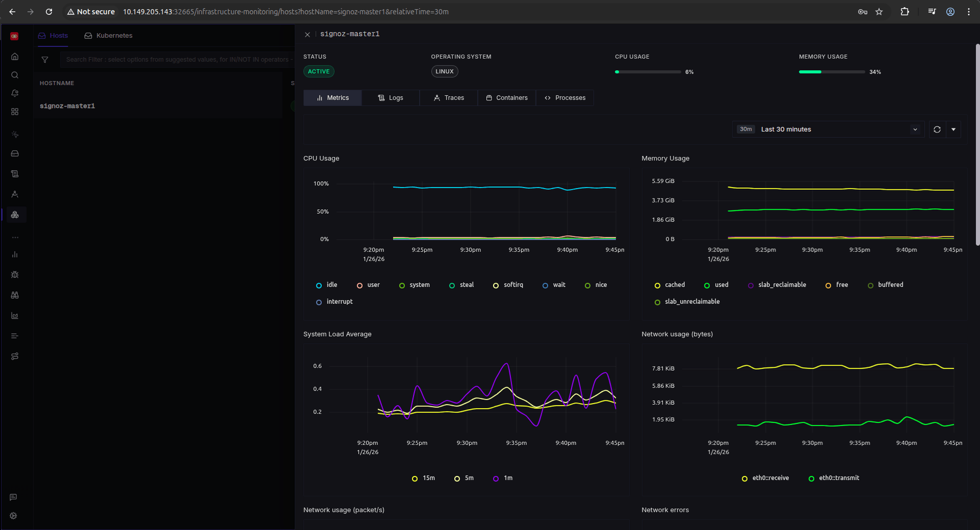Toggle the cached series in Memory legend

(670, 285)
